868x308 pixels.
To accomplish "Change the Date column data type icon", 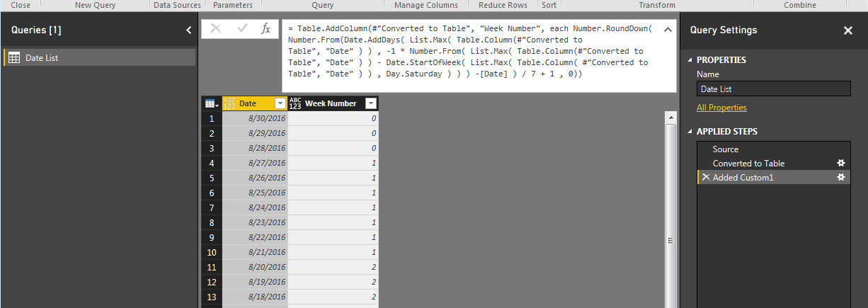I will point(229,103).
